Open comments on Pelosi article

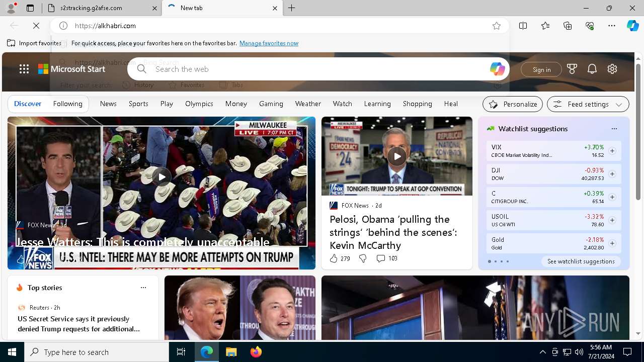coord(386,258)
